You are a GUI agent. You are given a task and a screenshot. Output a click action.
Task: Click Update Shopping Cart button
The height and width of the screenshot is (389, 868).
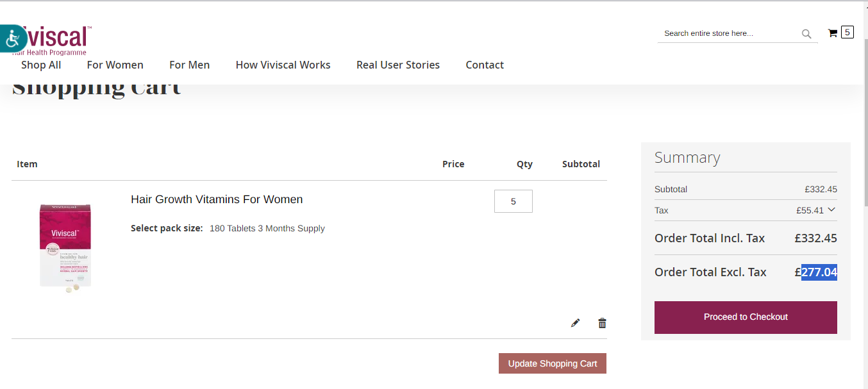(553, 363)
